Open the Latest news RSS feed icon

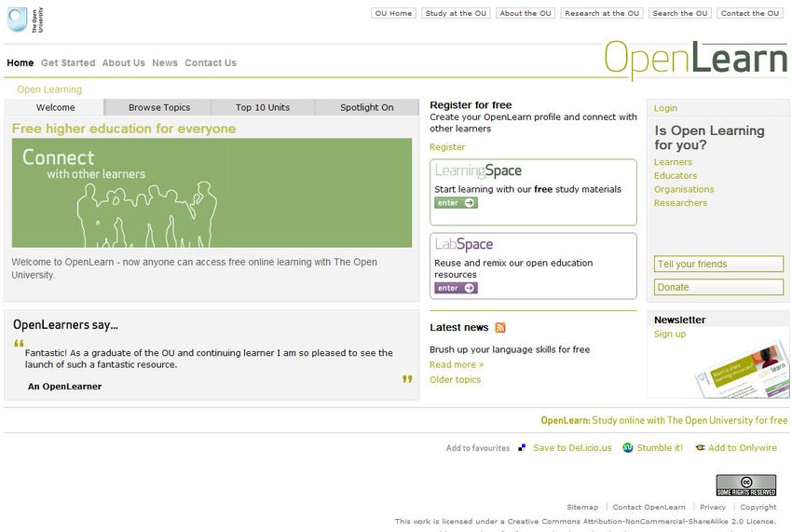tap(500, 327)
